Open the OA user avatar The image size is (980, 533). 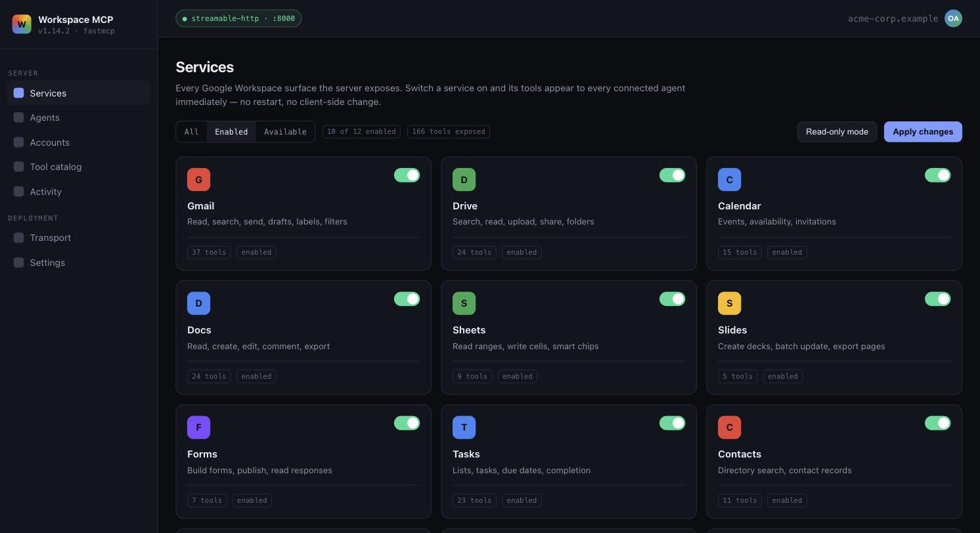point(953,18)
